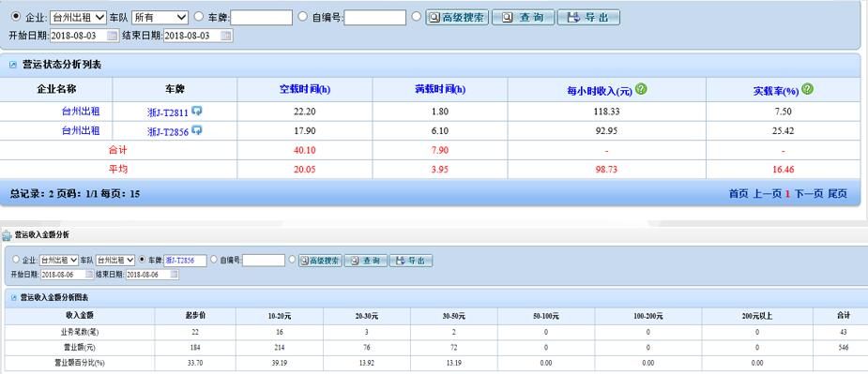
Task: Click total revenue value 546
Action: pyautogui.click(x=843, y=348)
